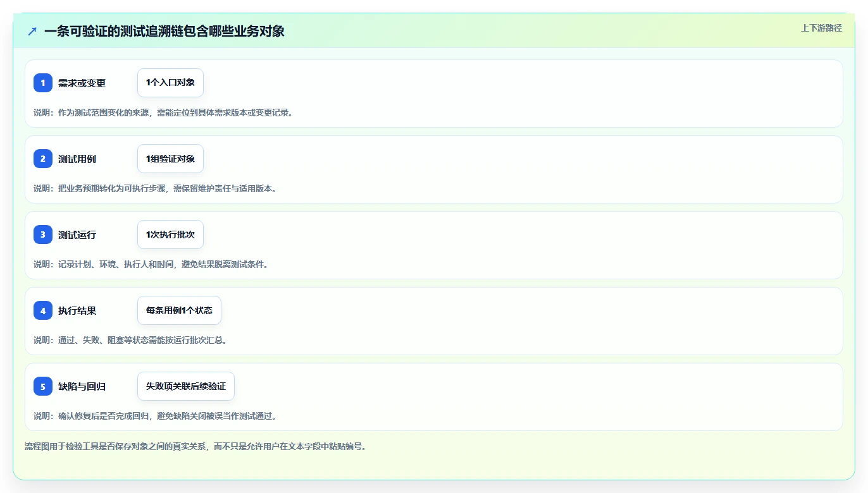
Task: Click description starting 记录计划、环境、执行人和时间
Action: pos(151,264)
